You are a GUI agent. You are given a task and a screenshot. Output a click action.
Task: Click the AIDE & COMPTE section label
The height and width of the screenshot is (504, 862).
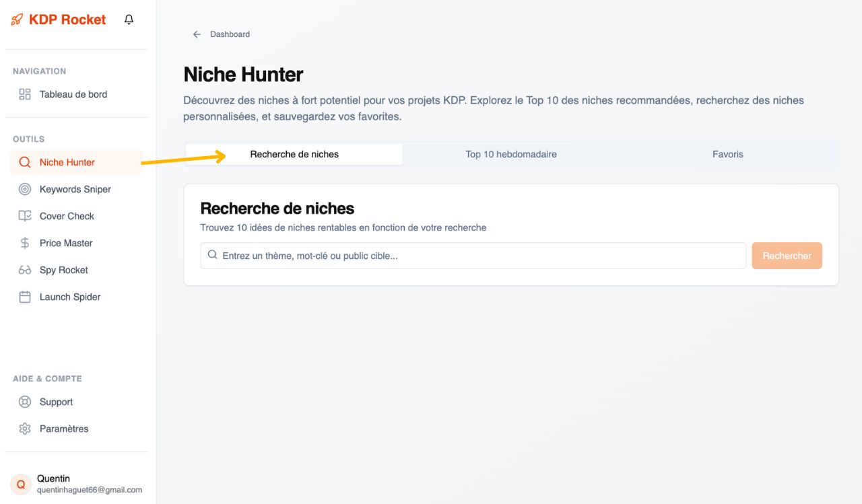pyautogui.click(x=47, y=379)
